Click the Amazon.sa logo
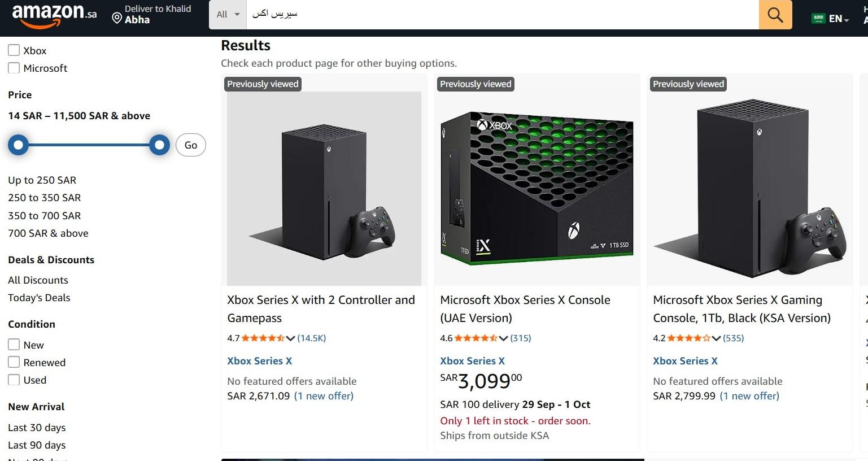This screenshot has width=868, height=461. [54, 15]
